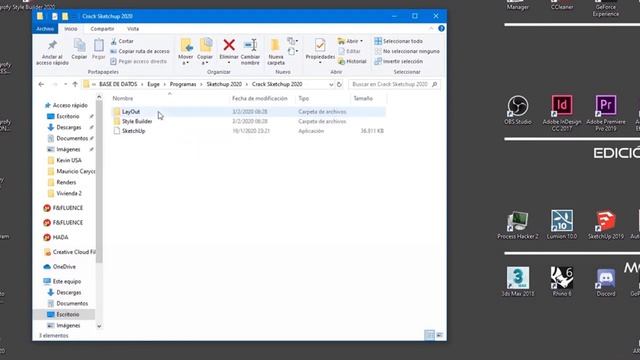Click Copiar ruta de acceso
The width and height of the screenshot is (640, 360).
coord(140,51)
